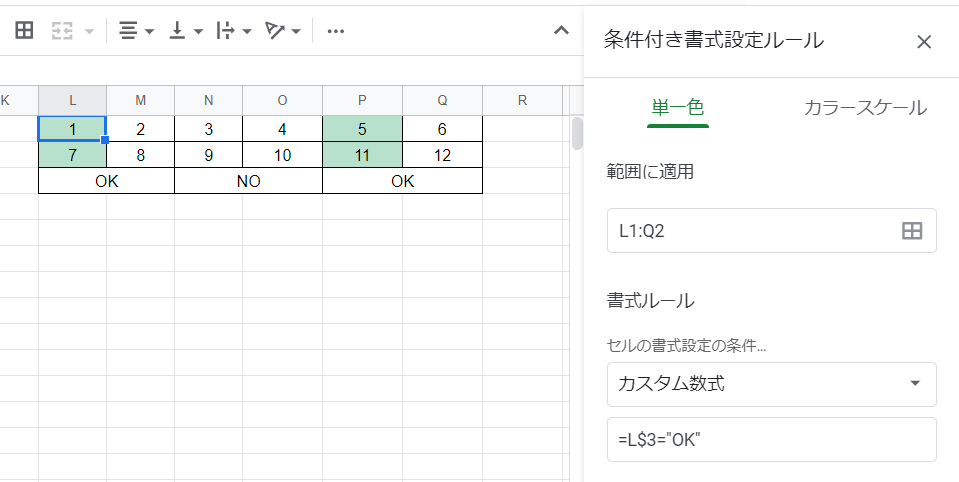Click the three-dot more options icon
This screenshot has width=959, height=482.
pos(336,31)
